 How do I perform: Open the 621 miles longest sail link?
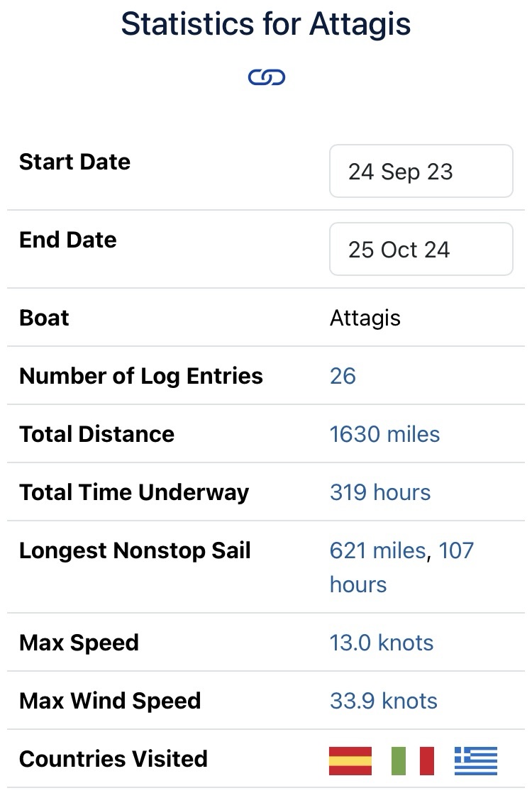click(x=378, y=550)
